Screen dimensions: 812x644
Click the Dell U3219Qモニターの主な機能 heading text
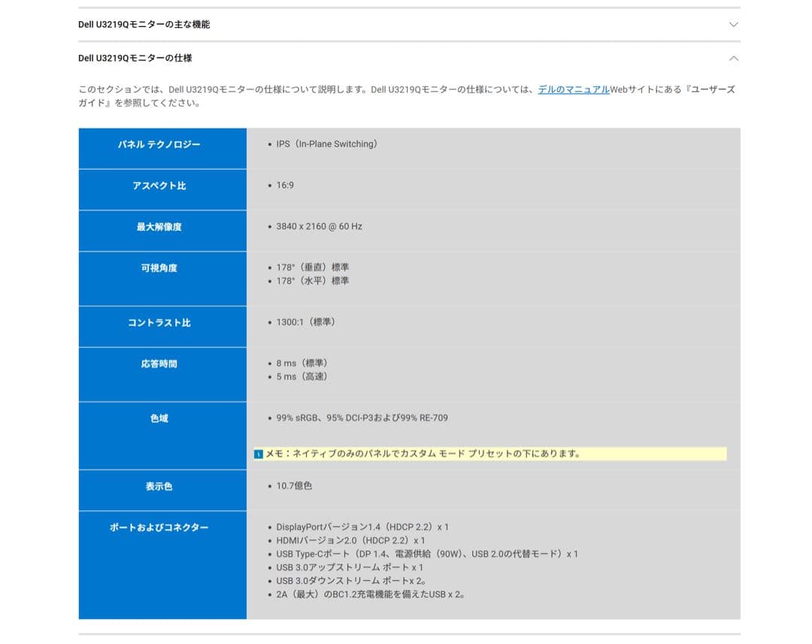click(143, 24)
